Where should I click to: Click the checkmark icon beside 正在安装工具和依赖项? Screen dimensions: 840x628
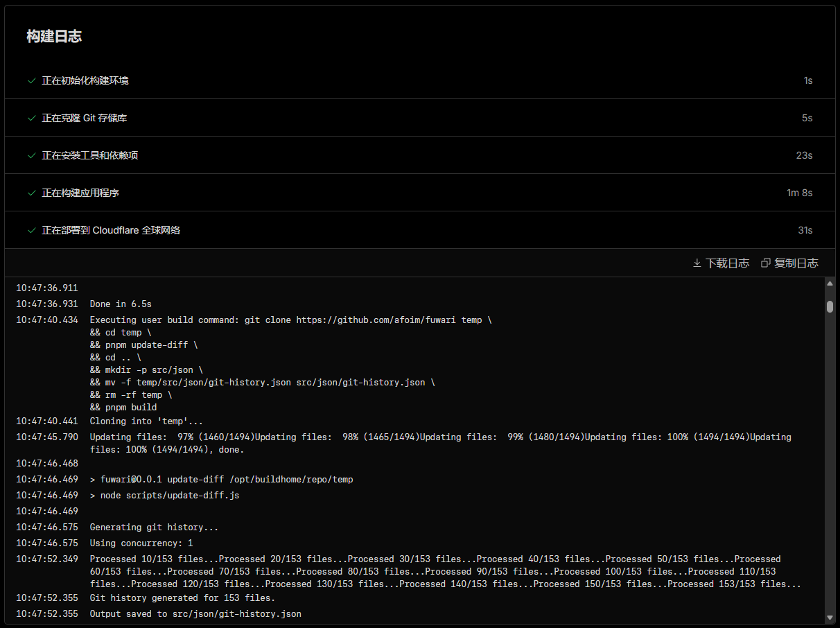[31, 155]
